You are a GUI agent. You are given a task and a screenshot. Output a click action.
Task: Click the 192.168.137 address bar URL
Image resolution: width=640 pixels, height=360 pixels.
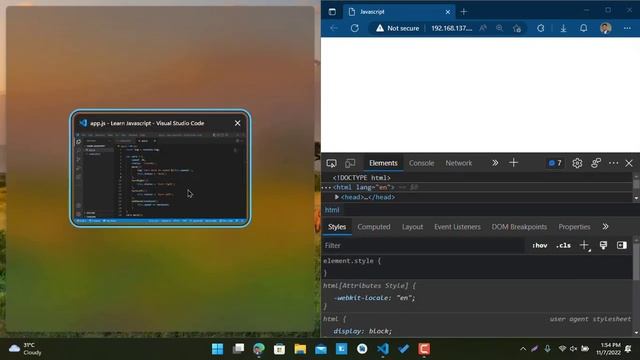click(x=451, y=28)
